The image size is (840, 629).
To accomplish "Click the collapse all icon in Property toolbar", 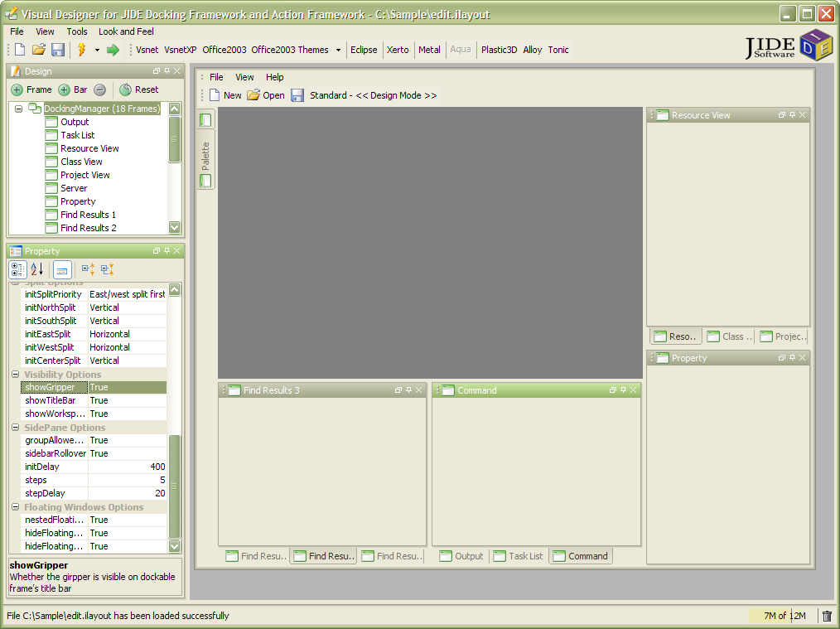I will pos(107,269).
